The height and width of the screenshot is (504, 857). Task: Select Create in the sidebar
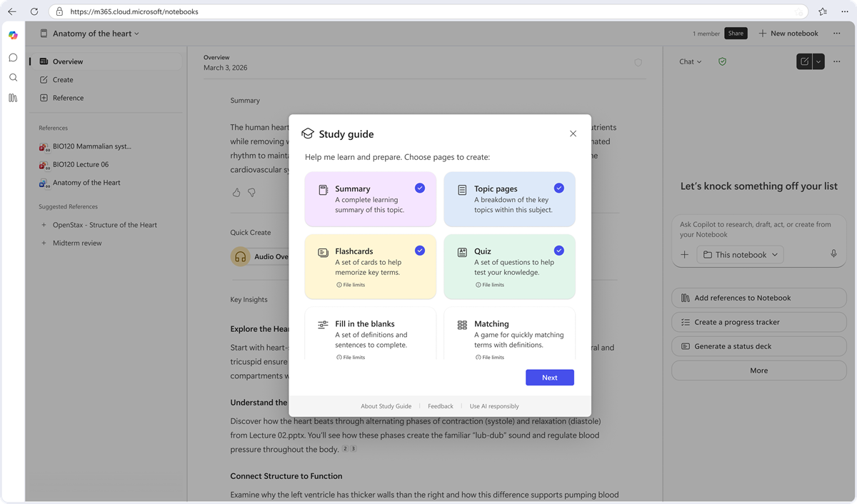click(106, 80)
